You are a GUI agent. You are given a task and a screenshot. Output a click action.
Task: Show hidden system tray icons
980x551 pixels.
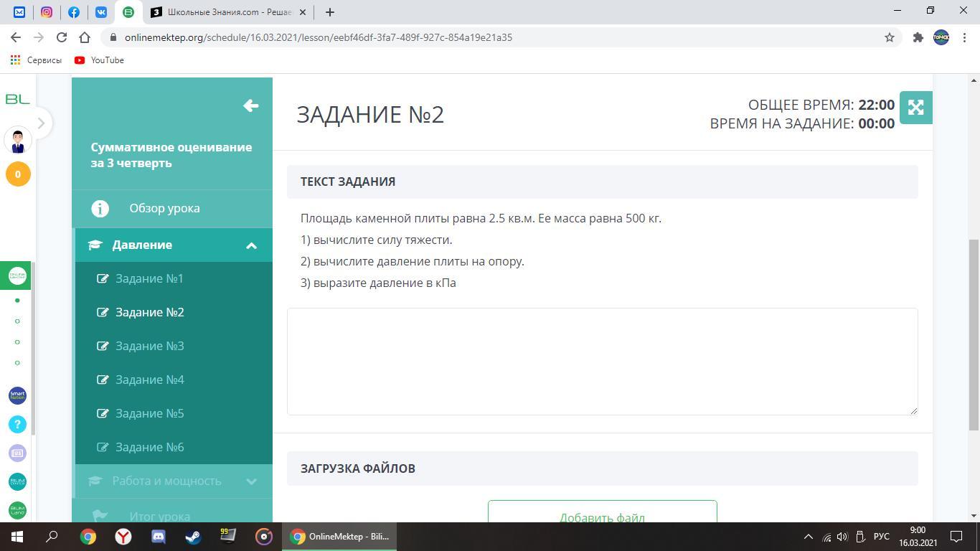tap(808, 537)
